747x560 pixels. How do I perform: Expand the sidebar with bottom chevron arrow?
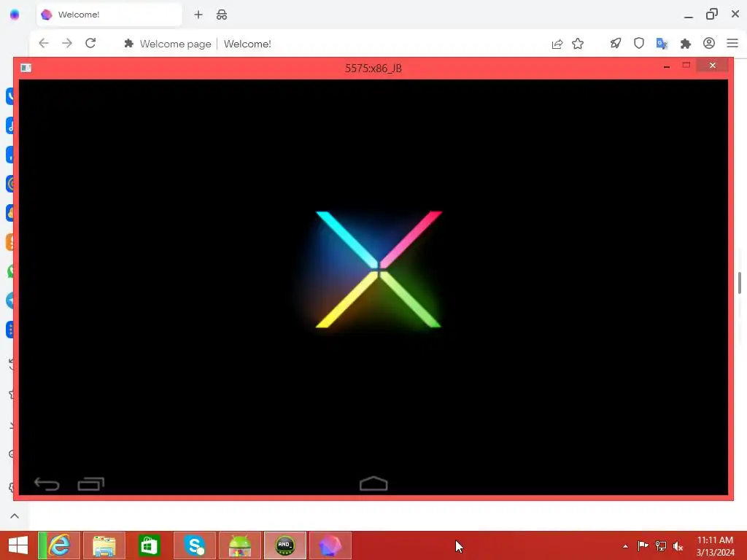coord(15,516)
